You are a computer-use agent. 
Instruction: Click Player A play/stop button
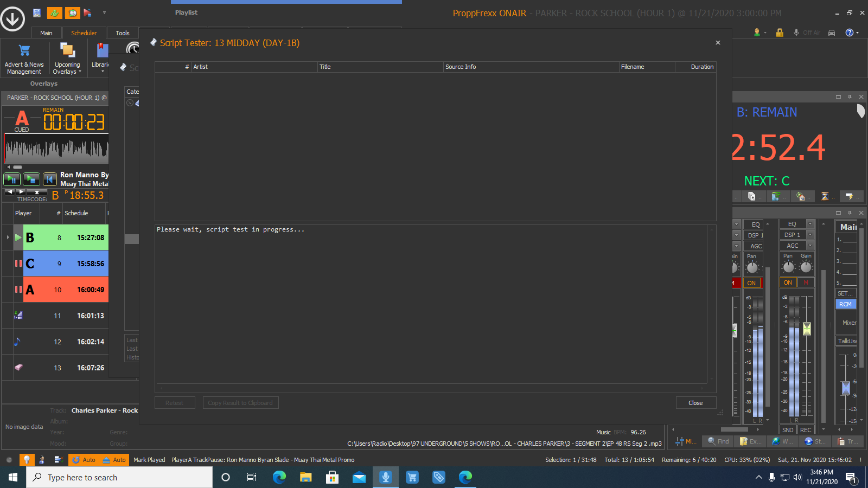31,179
